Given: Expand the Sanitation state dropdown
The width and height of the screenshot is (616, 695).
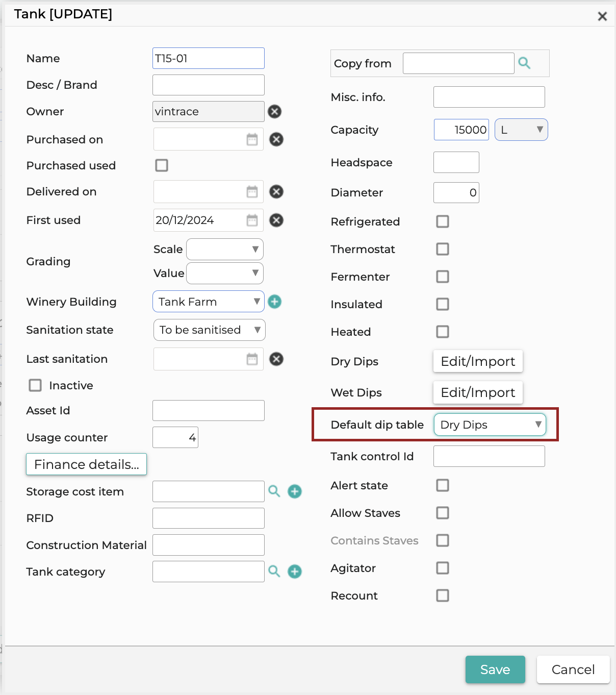Looking at the screenshot, I should [210, 330].
